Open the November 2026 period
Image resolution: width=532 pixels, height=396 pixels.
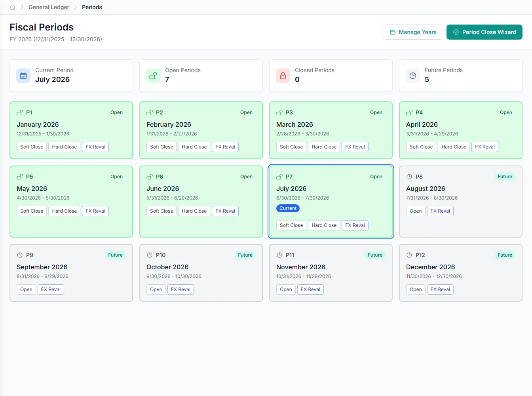pyautogui.click(x=286, y=289)
